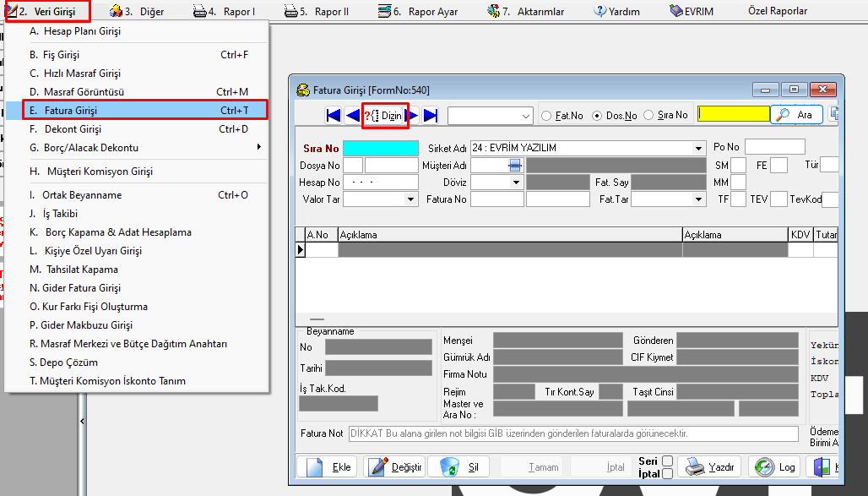This screenshot has width=868, height=496.
Task: Open the Log button
Action: click(775, 467)
